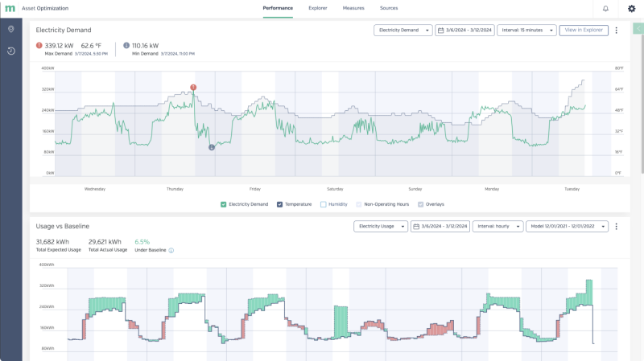Click the View in Explorer button
The width and height of the screenshot is (644, 361).
coord(584,31)
